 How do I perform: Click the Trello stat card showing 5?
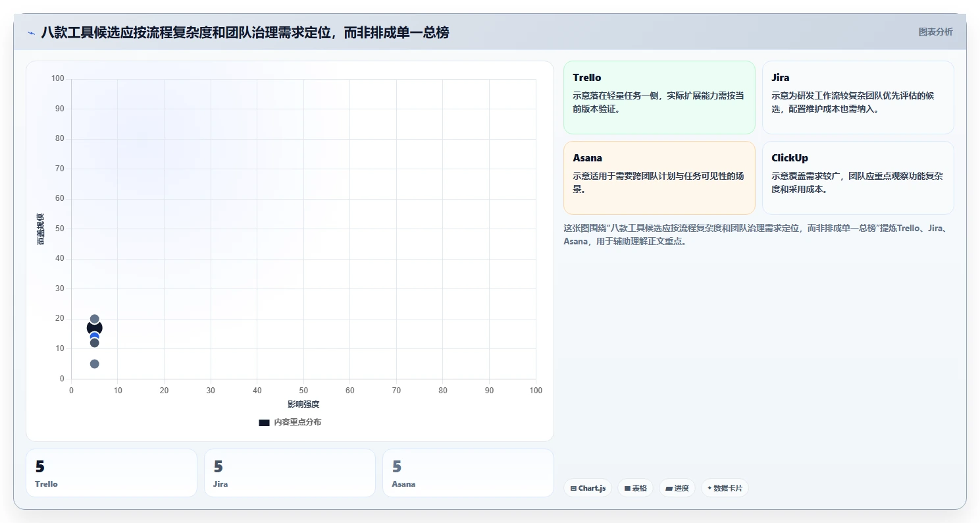(x=111, y=473)
